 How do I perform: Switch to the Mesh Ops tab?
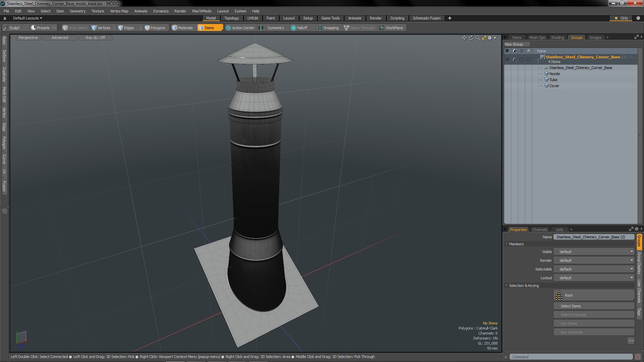[x=537, y=38]
